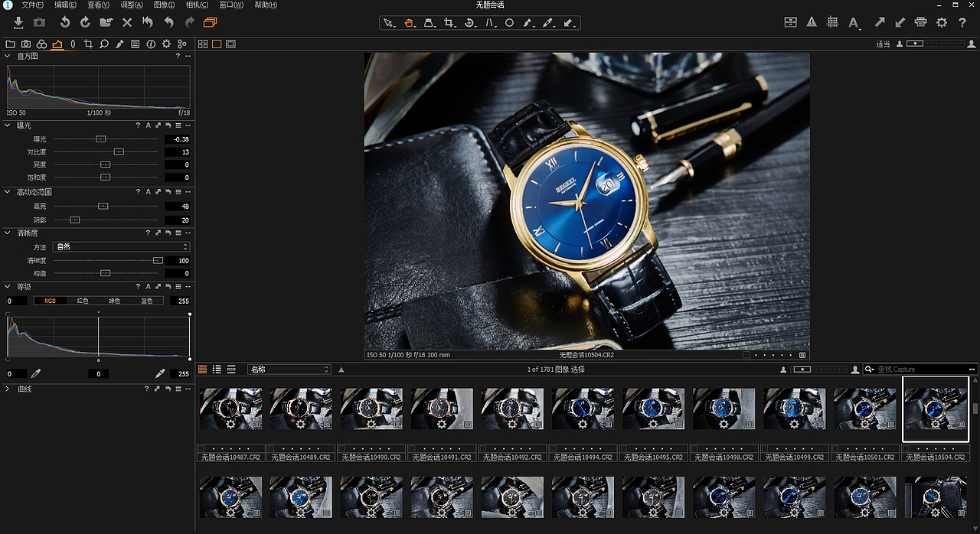
Task: Click the 曝光 exposure slider
Action: point(106,139)
